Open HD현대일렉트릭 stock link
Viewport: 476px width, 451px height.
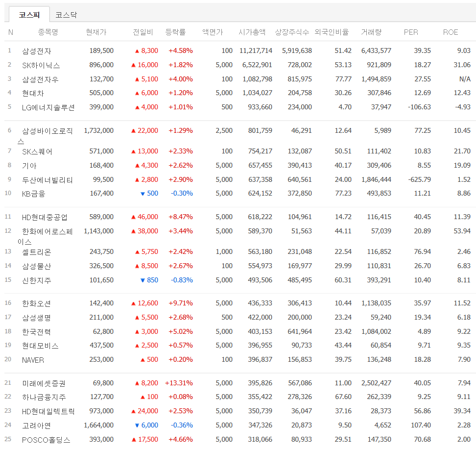[48, 411]
